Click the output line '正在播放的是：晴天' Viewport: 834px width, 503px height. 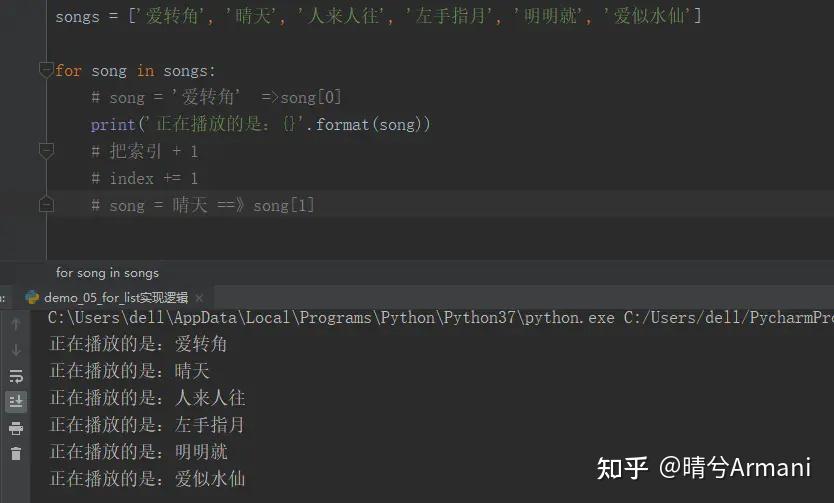(x=130, y=371)
